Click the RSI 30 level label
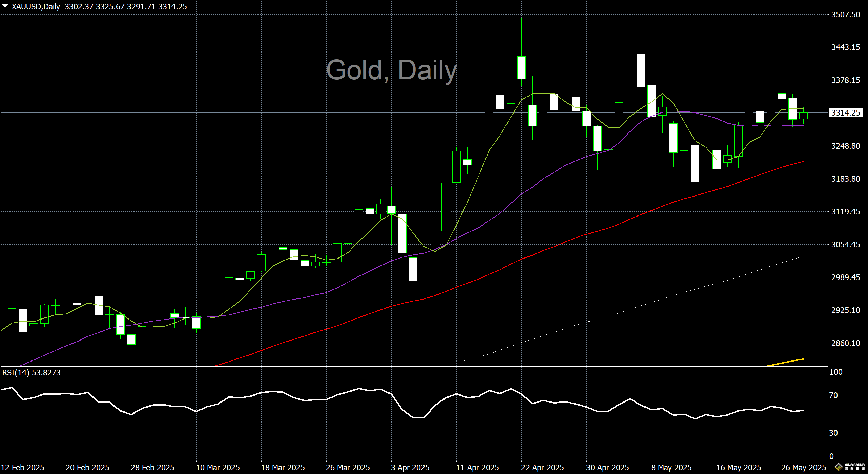The image size is (868, 474). (x=833, y=433)
